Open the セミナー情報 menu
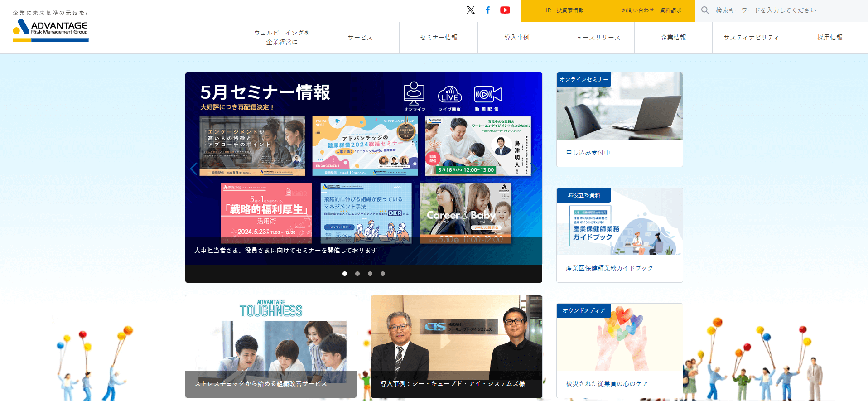Screen dimensions: 868x401 [439, 38]
